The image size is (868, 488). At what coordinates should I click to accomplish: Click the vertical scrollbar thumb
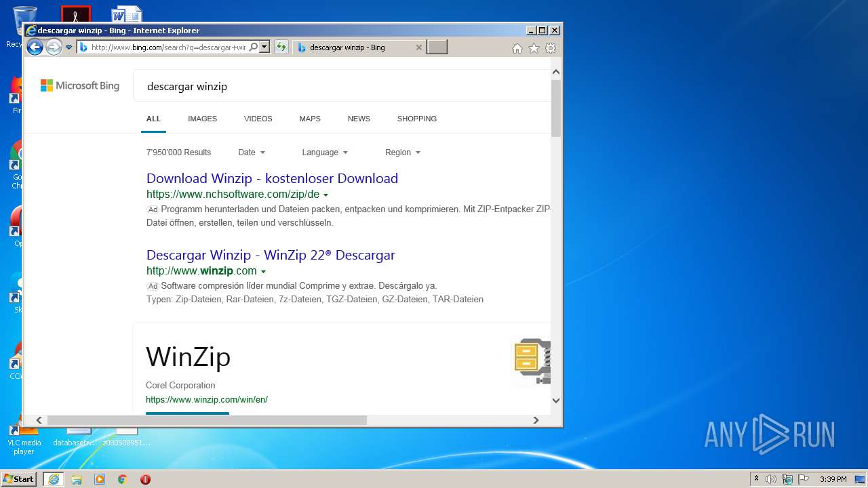click(x=556, y=108)
